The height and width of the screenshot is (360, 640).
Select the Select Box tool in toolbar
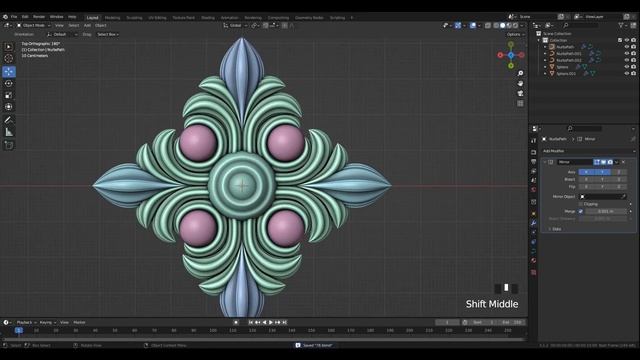point(9,47)
